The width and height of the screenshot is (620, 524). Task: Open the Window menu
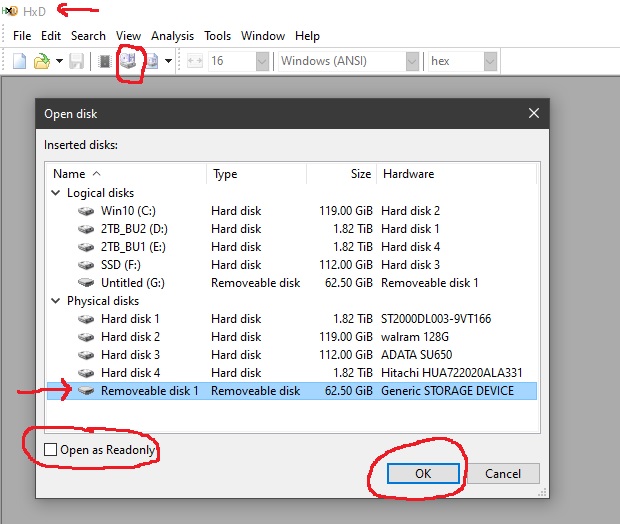tap(263, 36)
